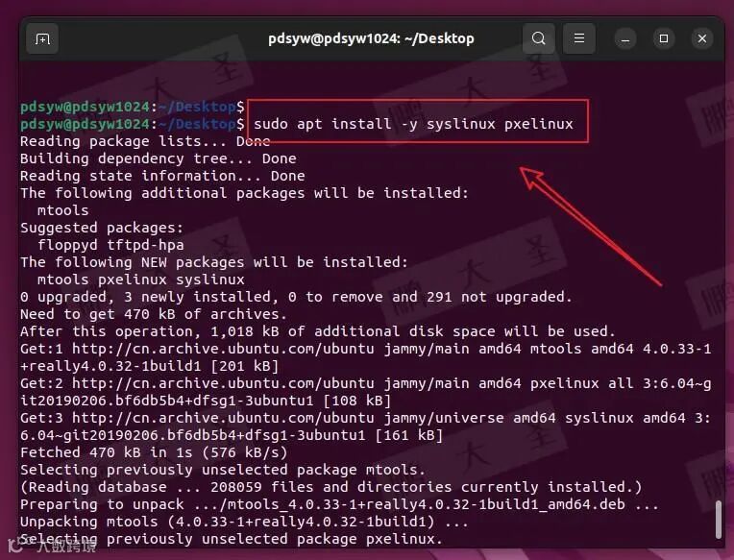The height and width of the screenshot is (560, 734).
Task: Maximize the terminal window
Action: [x=663, y=38]
